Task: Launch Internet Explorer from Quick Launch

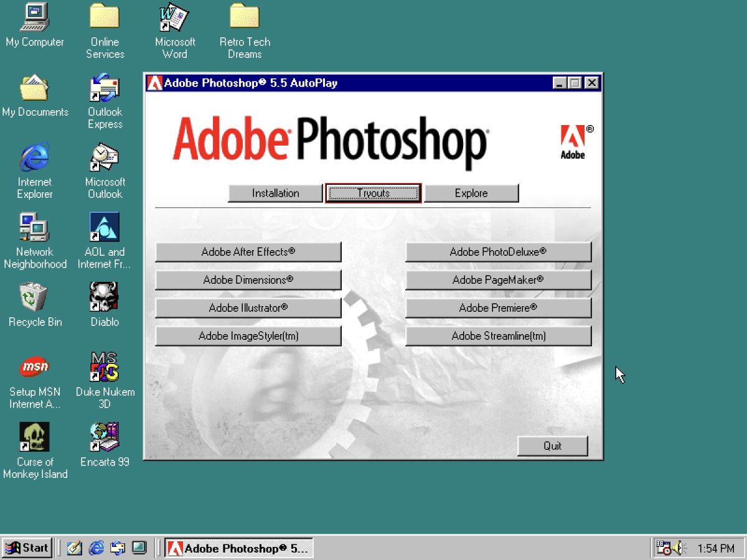Action: coord(96,548)
